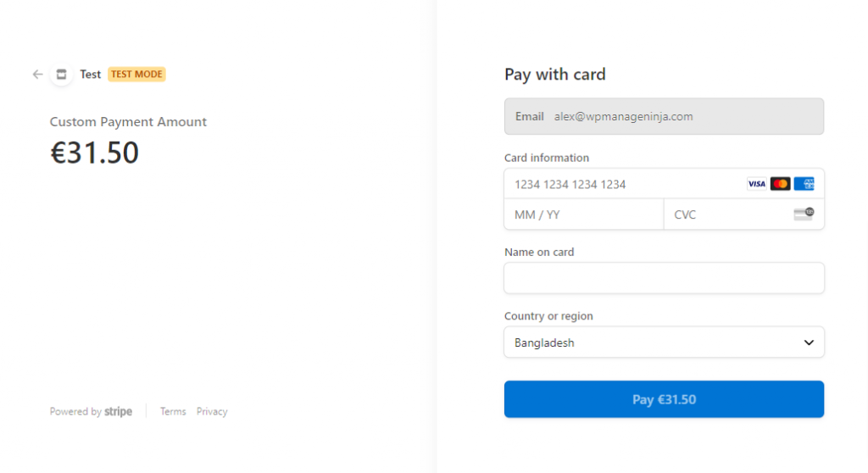Viewport: 868px width, 473px height.
Task: Click the Mastercard logo
Action: [x=780, y=184]
